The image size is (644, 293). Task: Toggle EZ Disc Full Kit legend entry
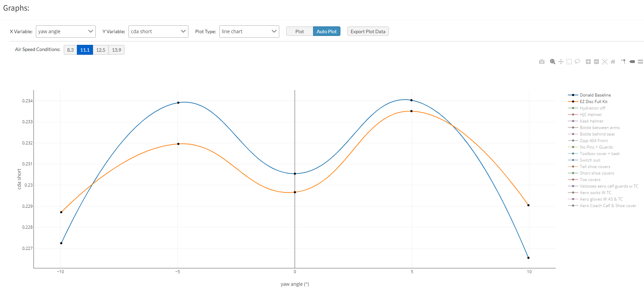tap(593, 102)
